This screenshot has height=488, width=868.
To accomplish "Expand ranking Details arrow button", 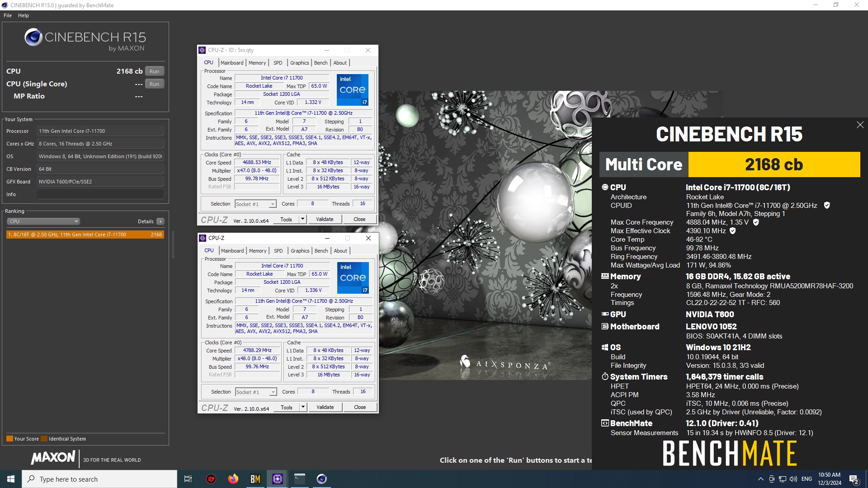I will (160, 221).
